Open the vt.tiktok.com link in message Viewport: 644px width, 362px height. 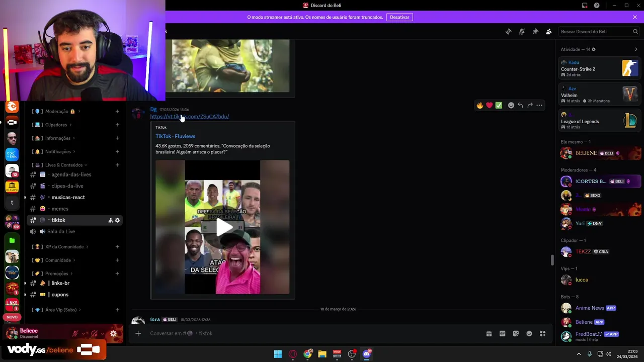click(x=190, y=117)
